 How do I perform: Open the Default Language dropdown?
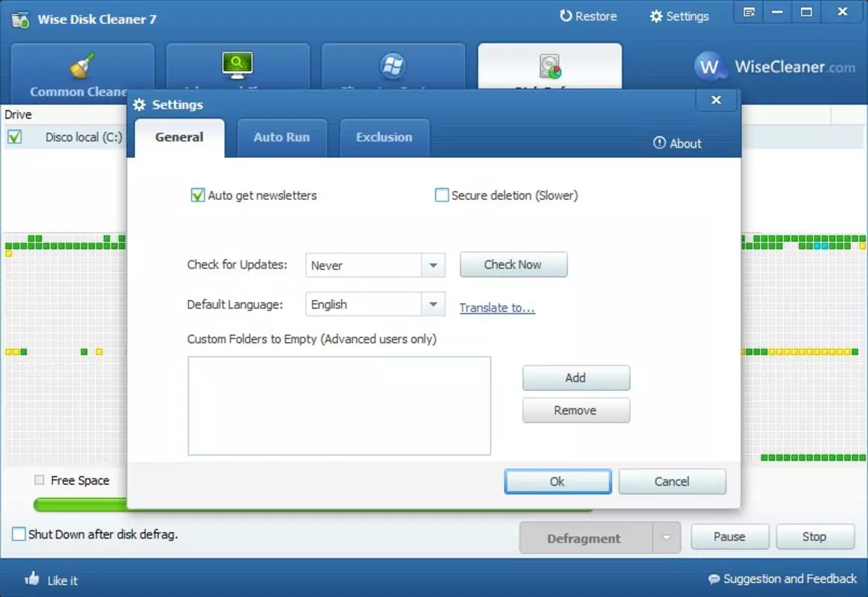tap(433, 304)
